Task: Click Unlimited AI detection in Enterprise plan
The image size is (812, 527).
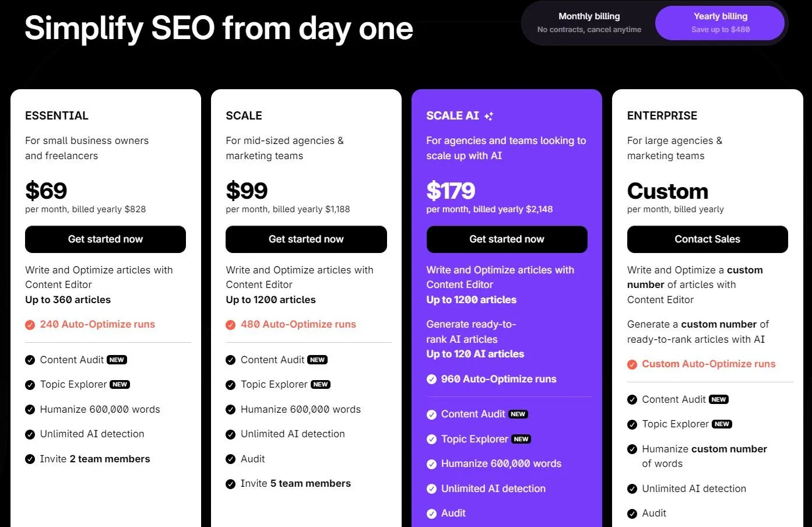Action: tap(694, 489)
